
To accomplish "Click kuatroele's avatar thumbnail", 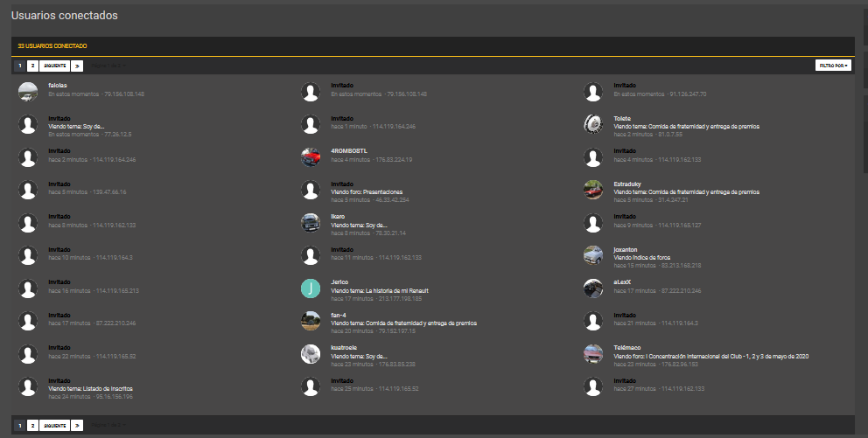I will [310, 354].
